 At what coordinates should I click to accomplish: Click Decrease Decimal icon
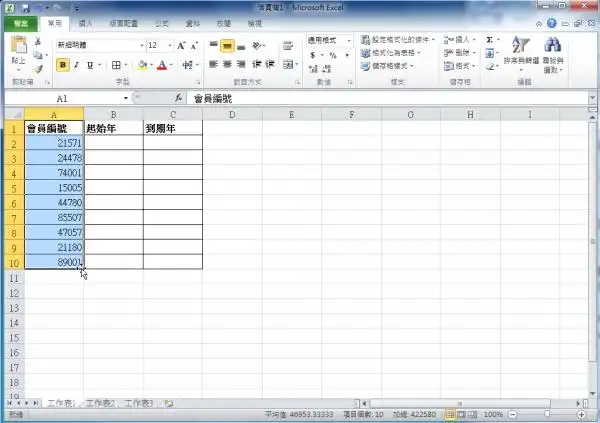(327, 69)
